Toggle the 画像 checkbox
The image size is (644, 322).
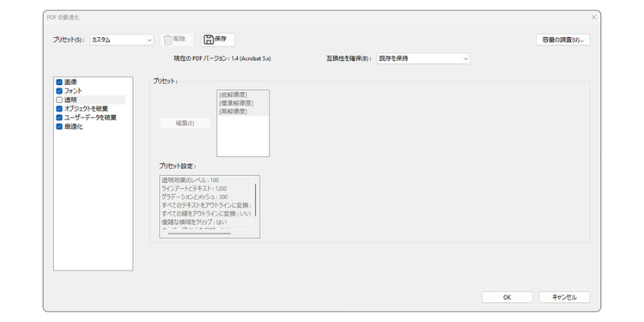[x=59, y=82]
